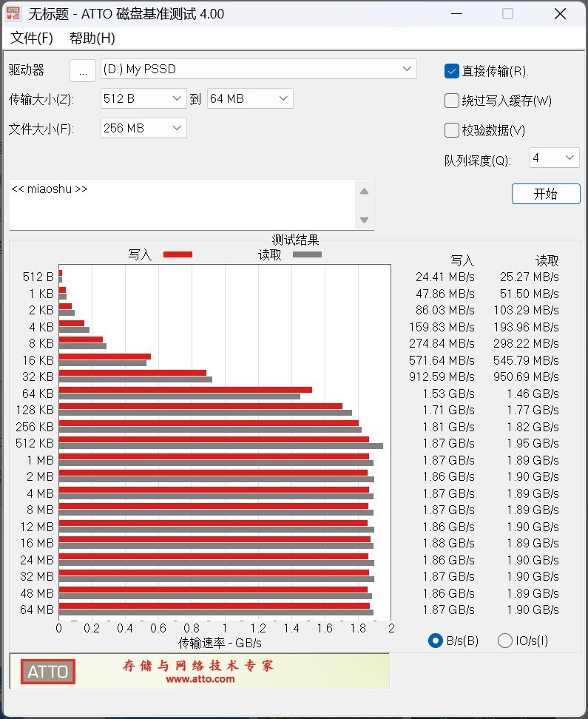Click the description box scroll down arrow

(364, 220)
